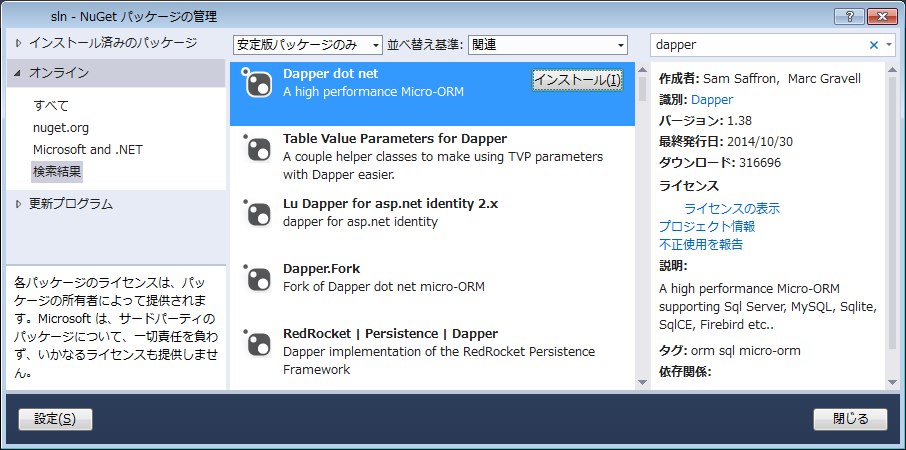
Task: Collapse the オンライン section
Action: (x=20, y=73)
